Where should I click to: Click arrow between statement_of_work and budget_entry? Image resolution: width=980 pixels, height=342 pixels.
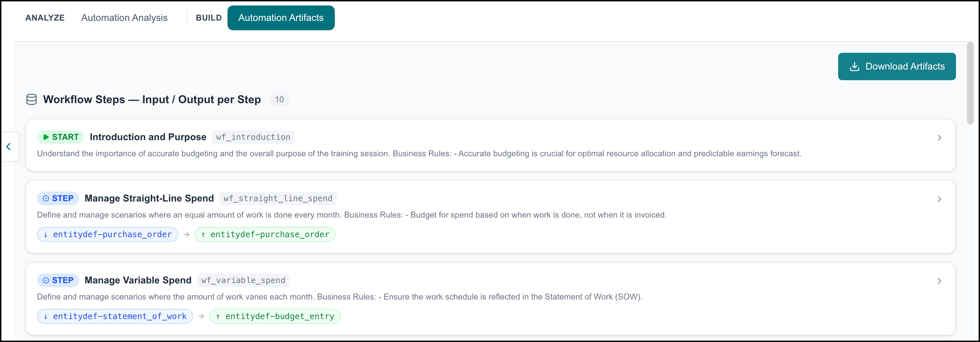201,316
